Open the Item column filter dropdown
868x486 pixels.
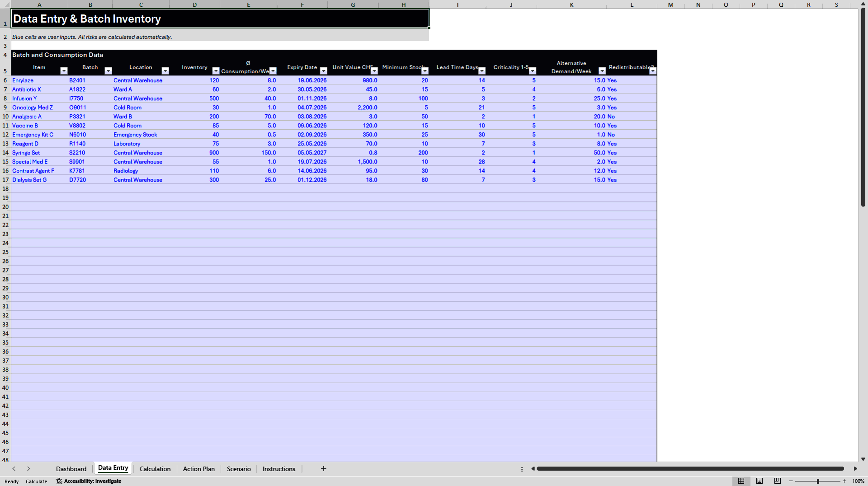[64, 71]
